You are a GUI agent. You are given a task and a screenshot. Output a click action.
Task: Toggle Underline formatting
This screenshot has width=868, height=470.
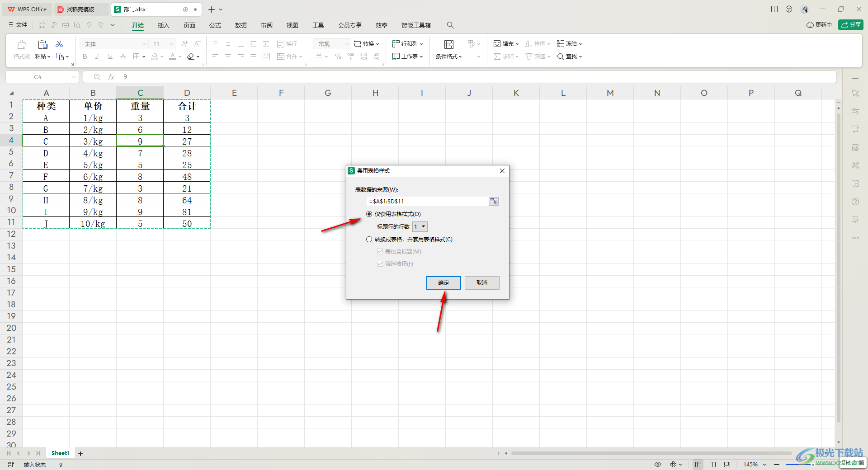tap(110, 56)
